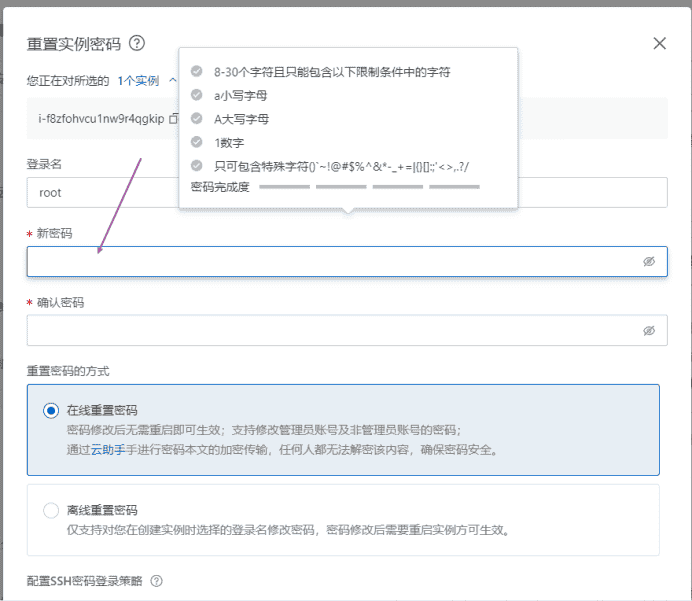This screenshot has height=601, width=692.
Task: Click check icon for 只可包含特殊字符 rule
Action: (197, 166)
